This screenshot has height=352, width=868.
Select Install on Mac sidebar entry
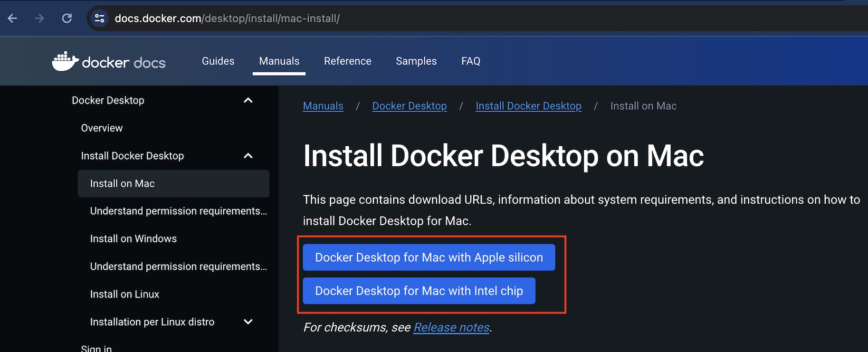coord(173,183)
